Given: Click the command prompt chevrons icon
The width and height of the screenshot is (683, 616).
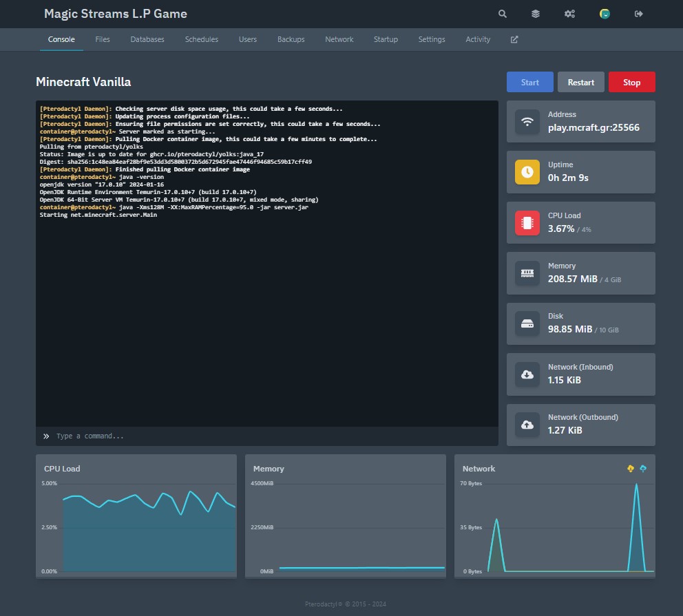Looking at the screenshot, I should pyautogui.click(x=46, y=436).
